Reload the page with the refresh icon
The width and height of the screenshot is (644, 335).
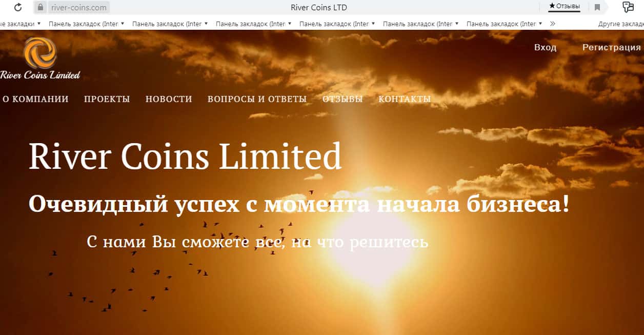click(18, 7)
